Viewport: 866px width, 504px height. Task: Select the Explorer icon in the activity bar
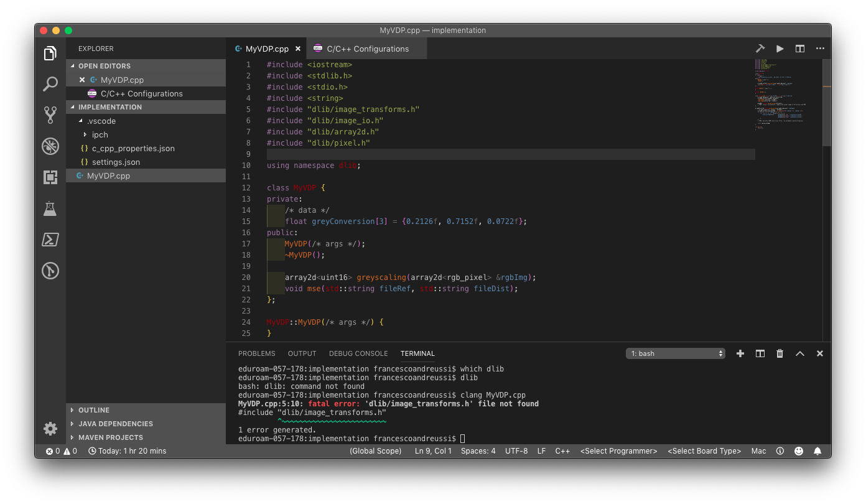(50, 53)
